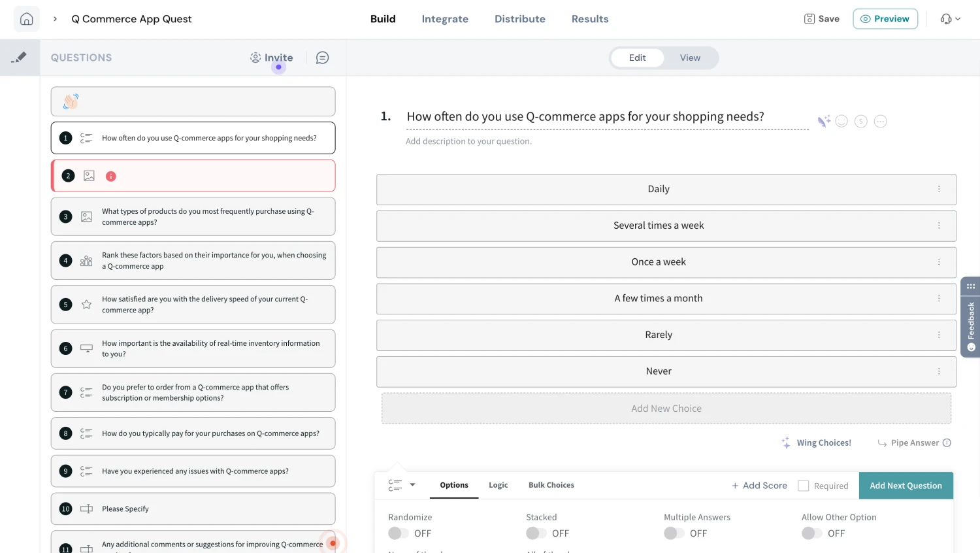The height and width of the screenshot is (553, 980).
Task: Click the edit pencil icon in left sidebar
Action: pyautogui.click(x=20, y=58)
